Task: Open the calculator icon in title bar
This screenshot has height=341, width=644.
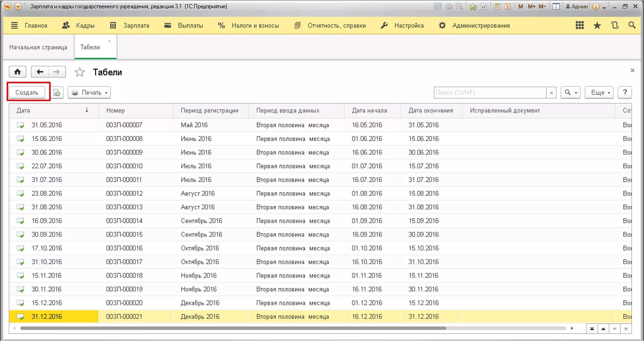Action: click(496, 6)
